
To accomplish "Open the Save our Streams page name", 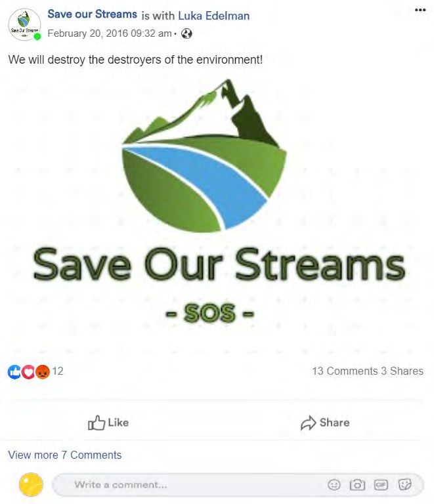I will pos(93,14).
